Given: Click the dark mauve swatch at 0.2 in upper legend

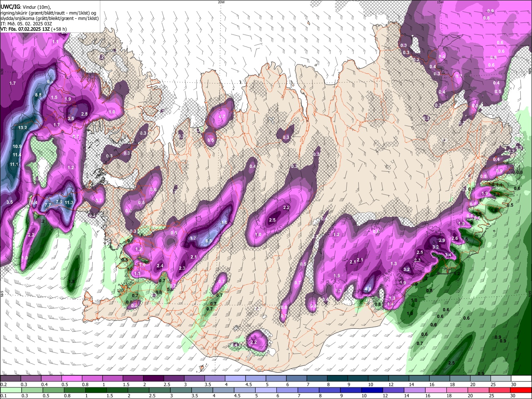Looking at the screenshot, I should (10, 379).
